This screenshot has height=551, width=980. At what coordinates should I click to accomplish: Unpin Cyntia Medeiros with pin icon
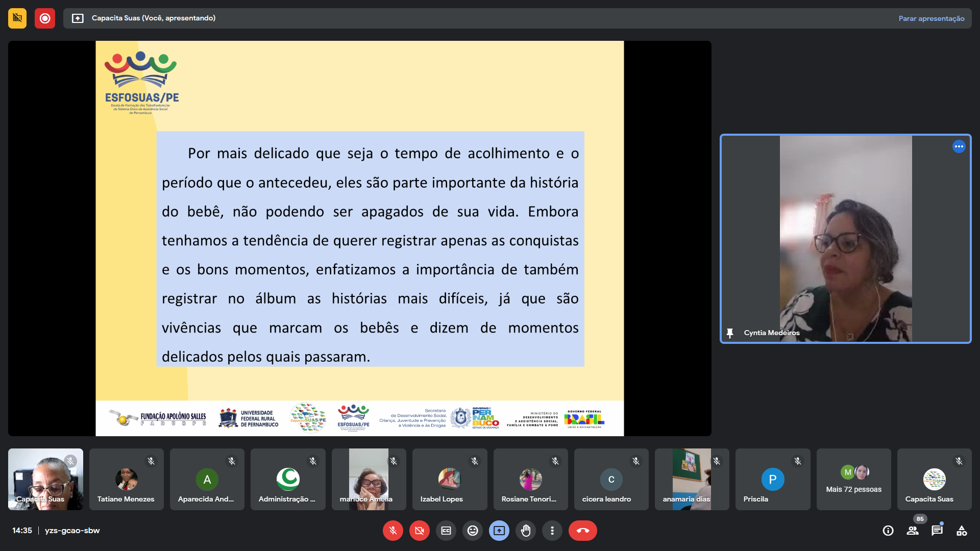tap(730, 333)
